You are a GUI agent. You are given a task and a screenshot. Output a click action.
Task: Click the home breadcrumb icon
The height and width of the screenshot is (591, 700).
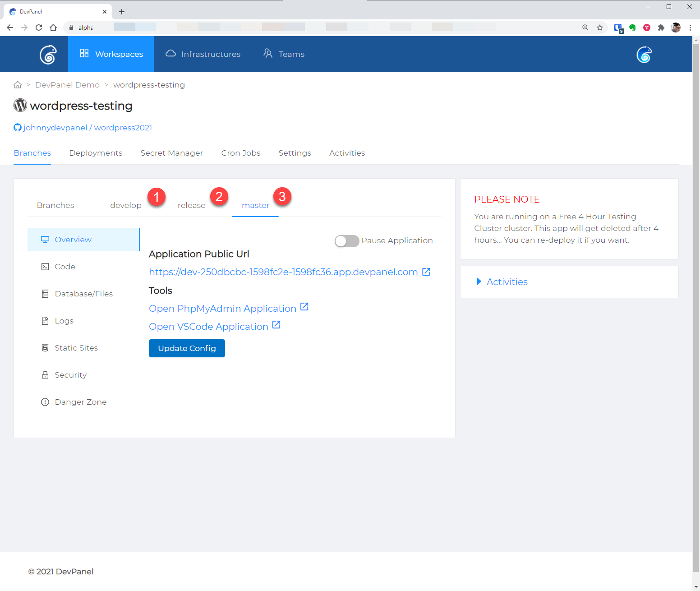pos(18,85)
